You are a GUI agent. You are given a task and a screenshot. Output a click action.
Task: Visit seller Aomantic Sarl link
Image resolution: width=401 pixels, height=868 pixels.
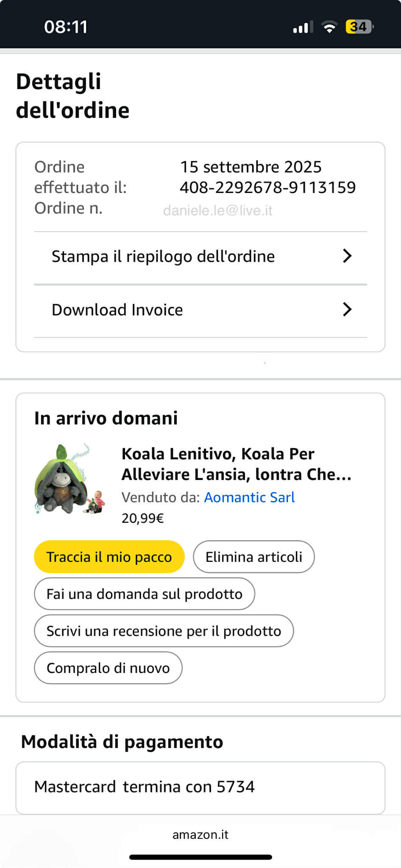pyautogui.click(x=249, y=497)
